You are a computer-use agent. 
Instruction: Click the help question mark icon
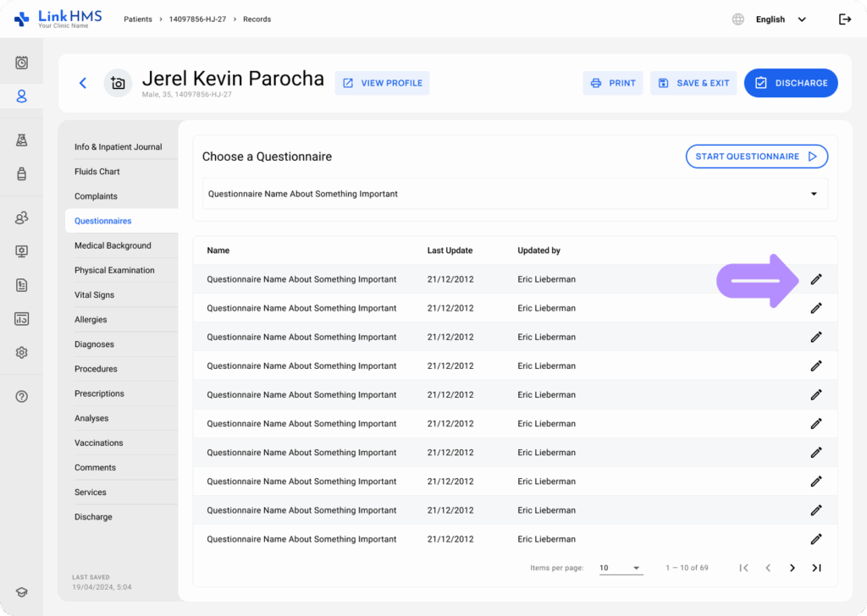tap(21, 397)
